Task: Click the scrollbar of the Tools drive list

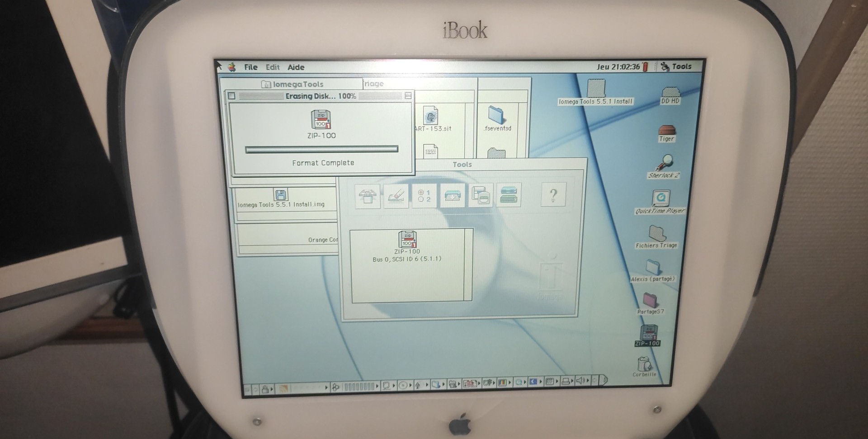Action: coord(468,264)
